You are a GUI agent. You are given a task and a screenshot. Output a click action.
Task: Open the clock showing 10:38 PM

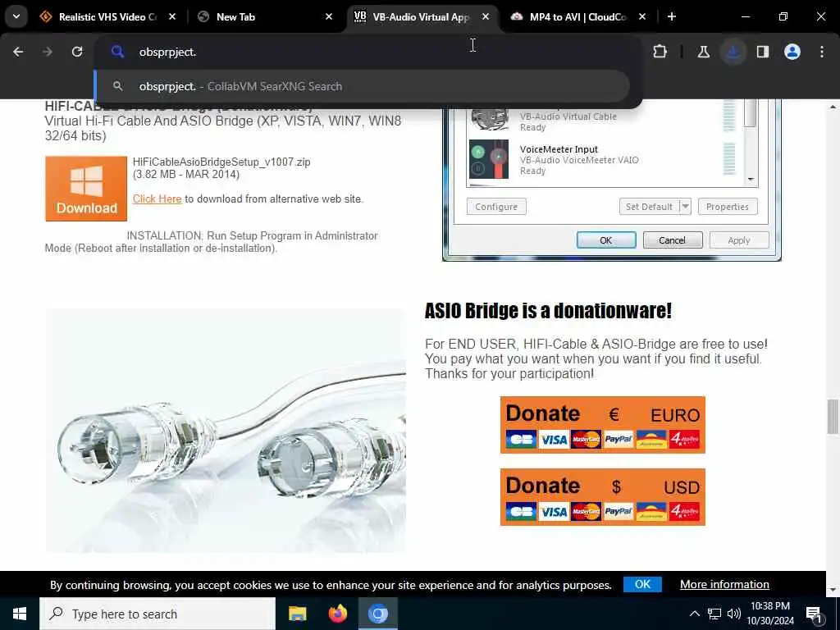[x=770, y=614]
